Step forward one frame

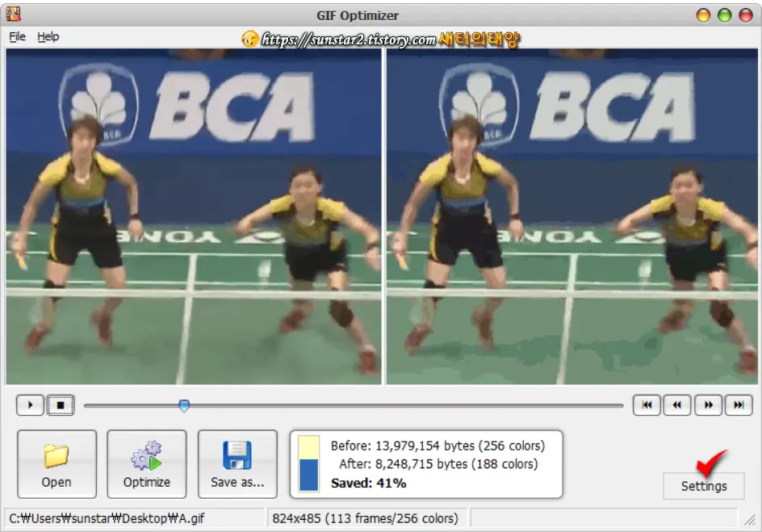point(708,404)
